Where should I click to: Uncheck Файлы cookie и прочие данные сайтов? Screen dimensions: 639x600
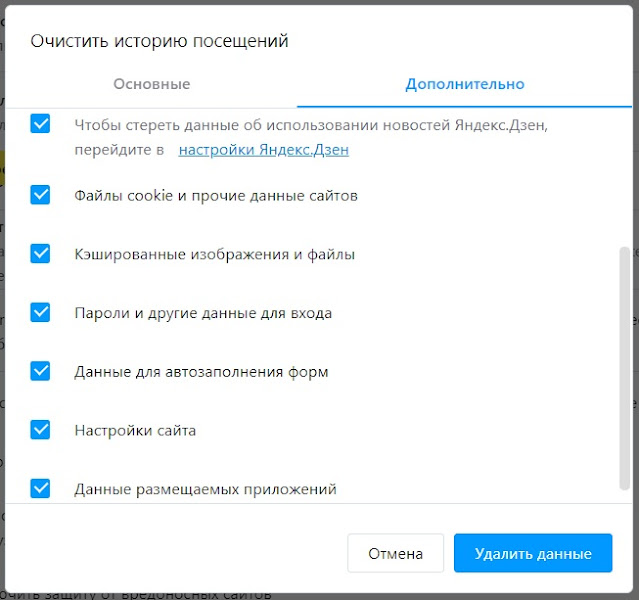tap(40, 195)
